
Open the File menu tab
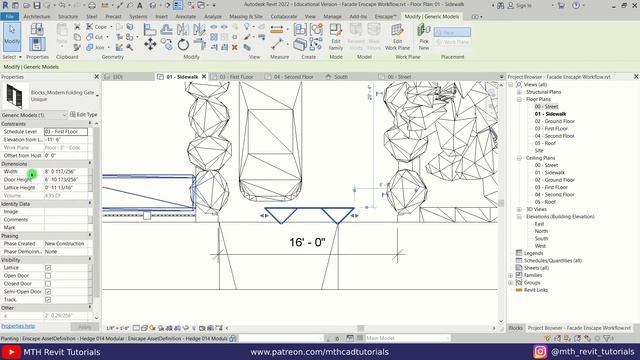point(9,16)
